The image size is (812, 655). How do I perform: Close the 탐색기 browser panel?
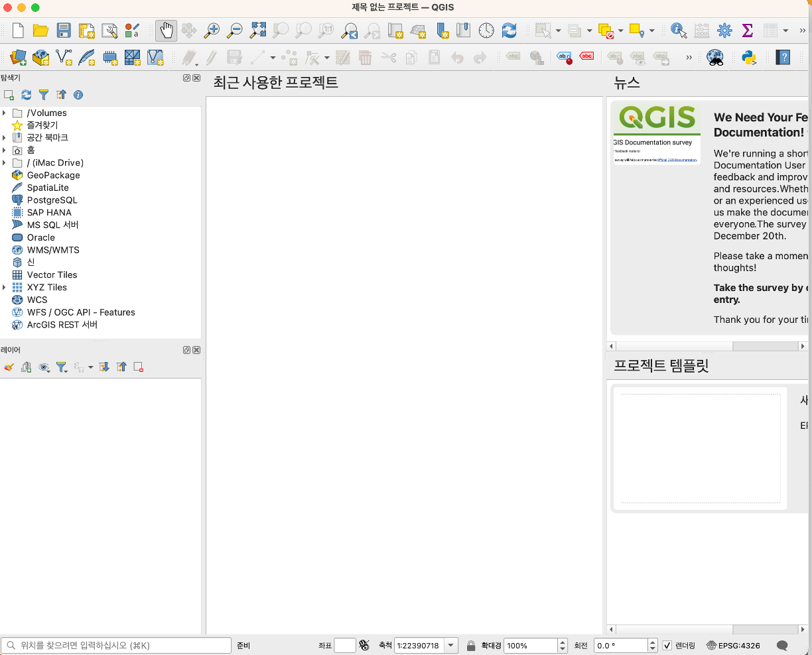click(196, 78)
